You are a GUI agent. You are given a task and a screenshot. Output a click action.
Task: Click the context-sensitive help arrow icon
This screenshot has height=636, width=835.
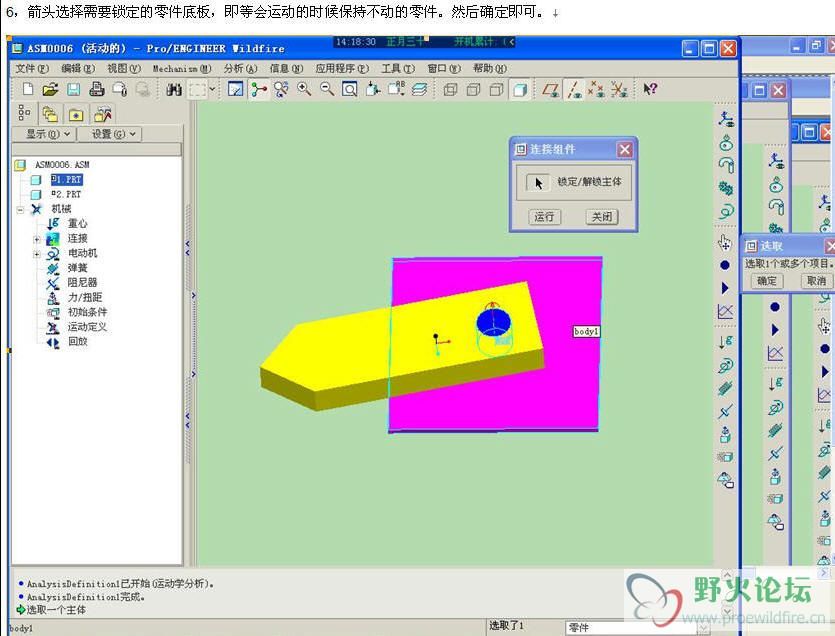point(650,89)
